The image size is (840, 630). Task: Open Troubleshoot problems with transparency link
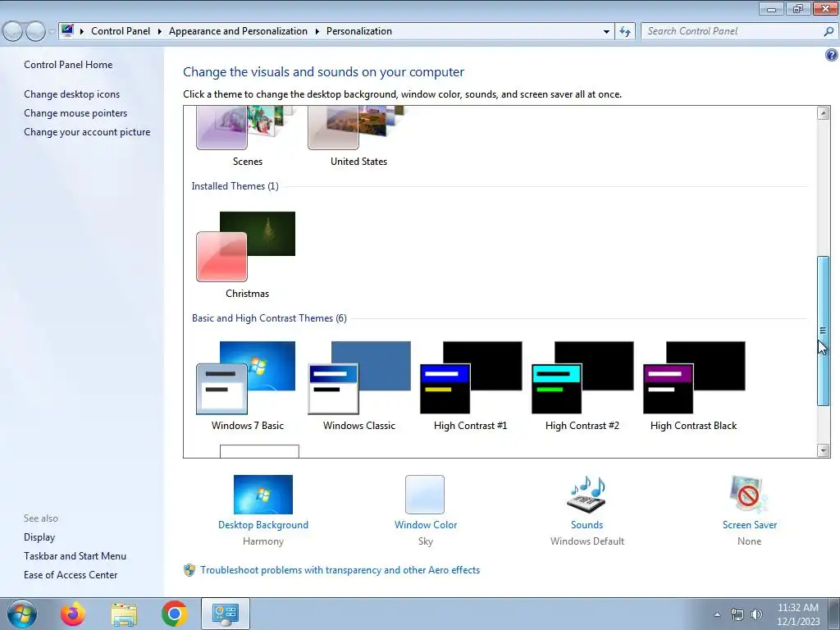[x=340, y=570]
